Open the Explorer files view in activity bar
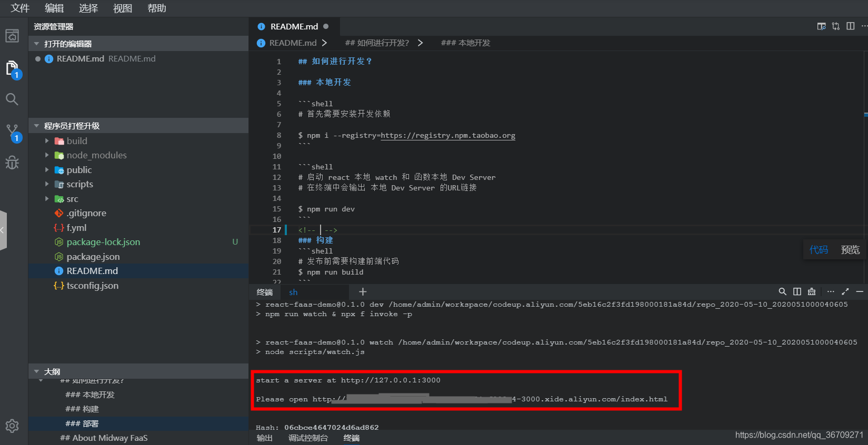 12,68
